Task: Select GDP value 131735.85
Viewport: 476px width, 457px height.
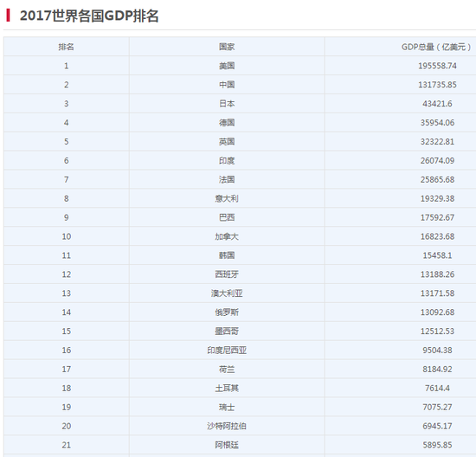Action: pos(437,85)
